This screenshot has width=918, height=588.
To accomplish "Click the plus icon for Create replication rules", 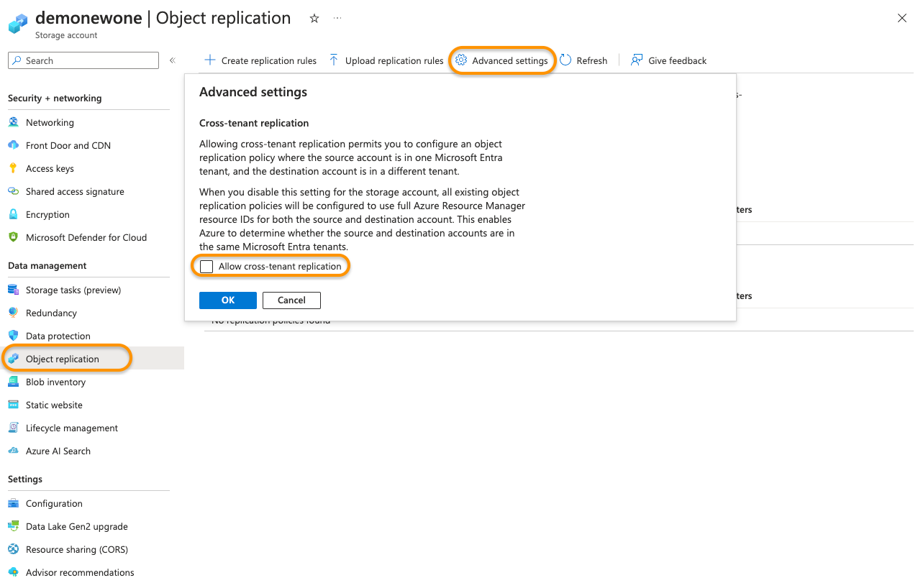I will point(209,60).
